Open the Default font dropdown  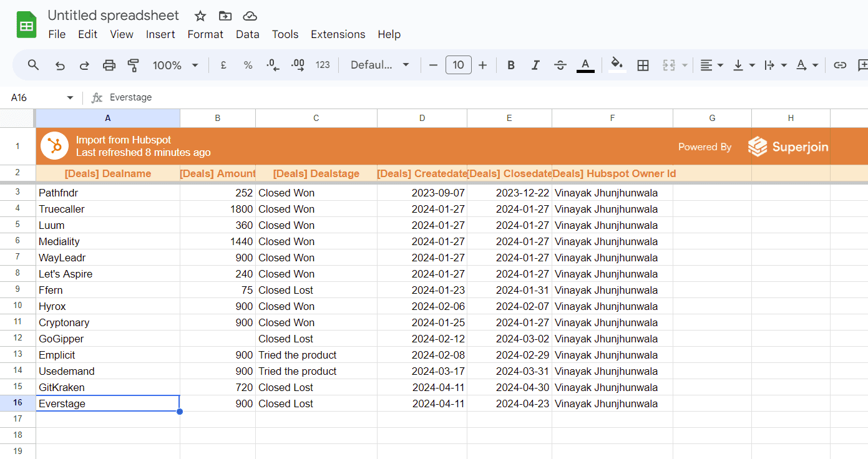[x=380, y=65]
